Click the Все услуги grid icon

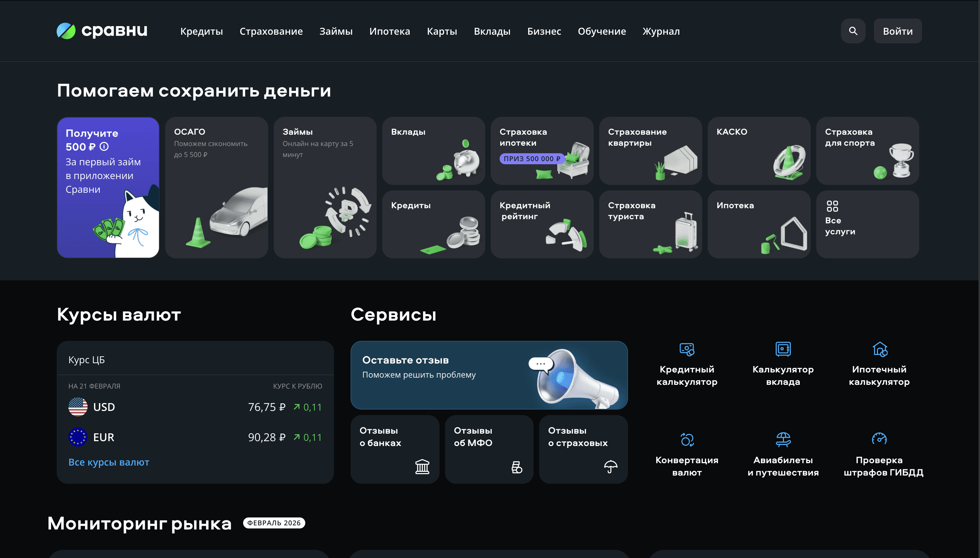[832, 206]
